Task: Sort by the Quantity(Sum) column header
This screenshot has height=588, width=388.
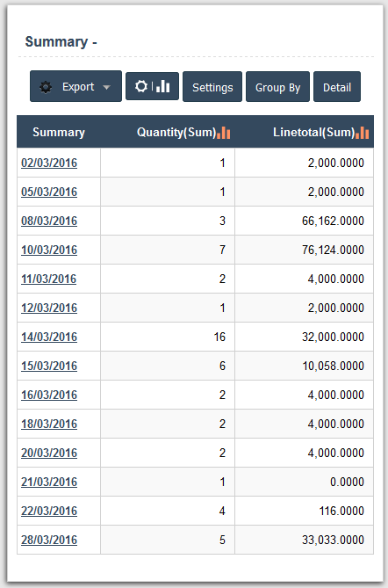Action: tap(176, 132)
